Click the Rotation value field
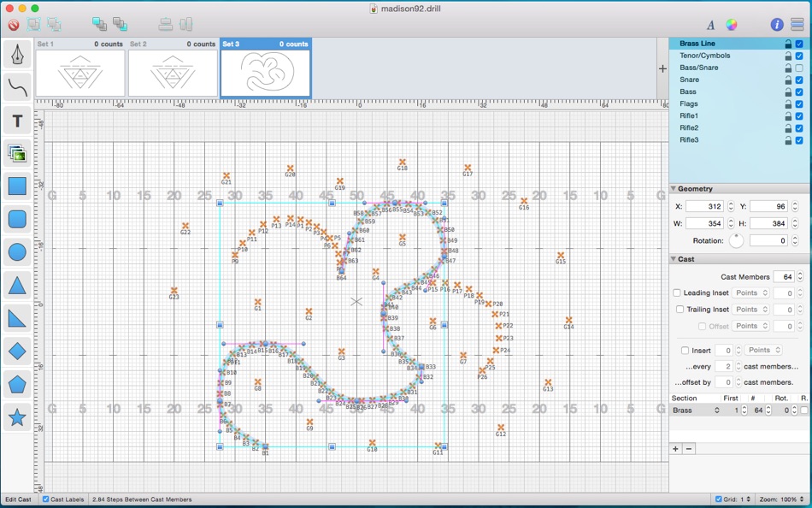 [768, 240]
